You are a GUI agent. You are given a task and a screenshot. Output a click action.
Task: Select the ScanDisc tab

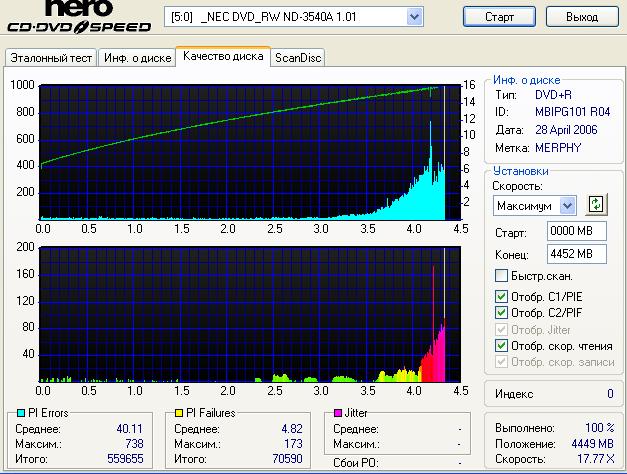[x=298, y=58]
